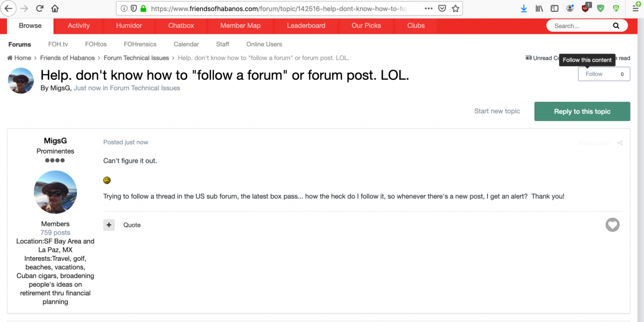Open the Humidor tab
The image size is (644, 322).
pyautogui.click(x=129, y=26)
